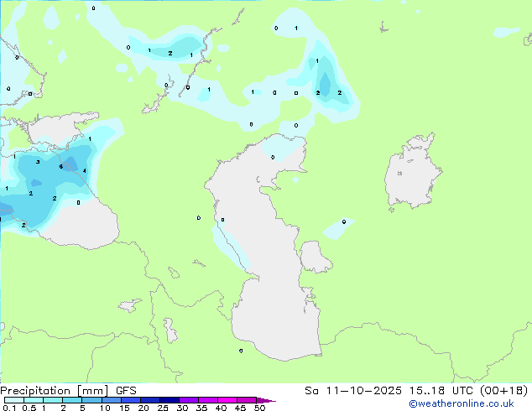
Task: Click the legend swatch for 5 to 10 mm
Action: pyautogui.click(x=91, y=400)
